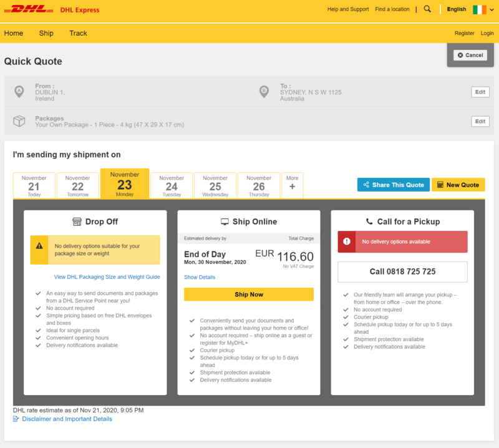The image size is (499, 448).
Task: Click the Quick Quote heading
Action: pos(33,61)
